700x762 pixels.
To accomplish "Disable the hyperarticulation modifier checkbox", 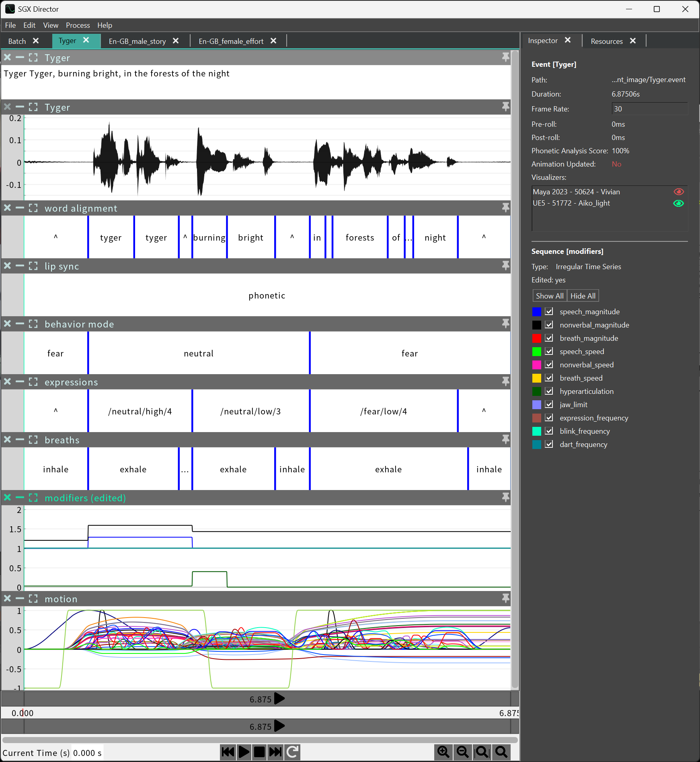I will pyautogui.click(x=549, y=391).
